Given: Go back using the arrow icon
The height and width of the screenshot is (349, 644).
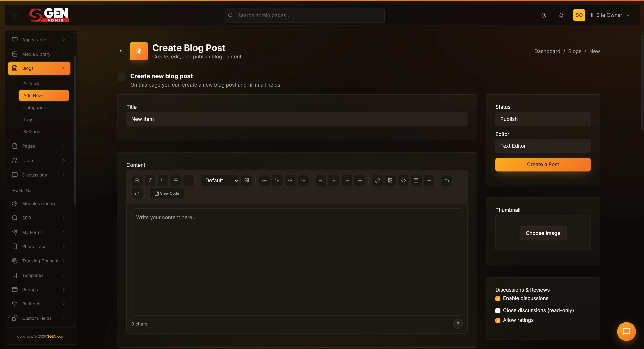Looking at the screenshot, I should coord(121,51).
